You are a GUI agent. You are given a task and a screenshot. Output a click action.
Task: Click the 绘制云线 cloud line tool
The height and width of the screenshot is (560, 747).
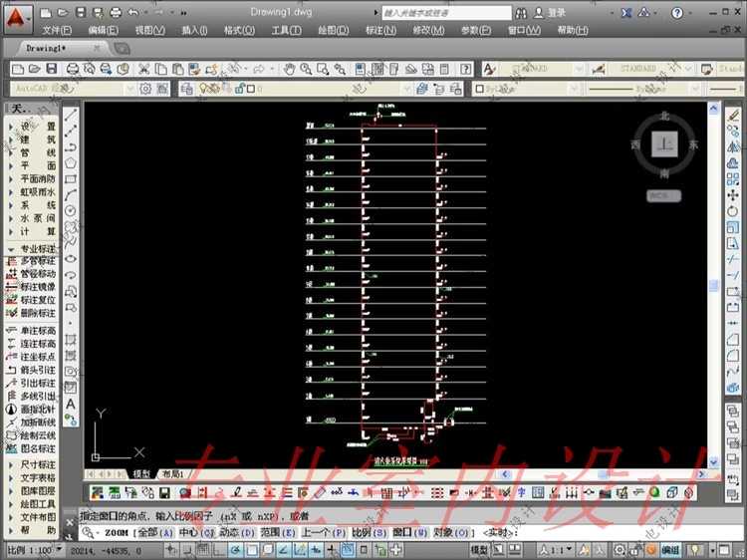[32, 435]
